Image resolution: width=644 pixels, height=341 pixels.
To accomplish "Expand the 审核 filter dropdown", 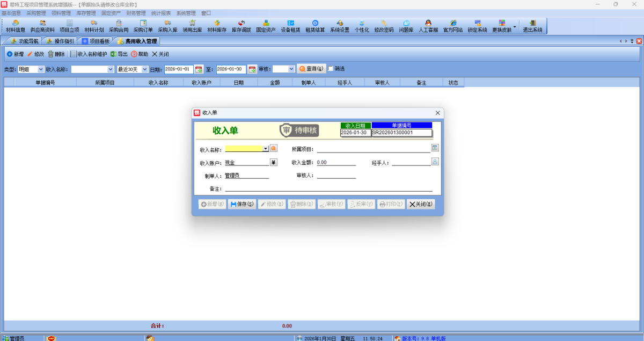I will click(291, 69).
